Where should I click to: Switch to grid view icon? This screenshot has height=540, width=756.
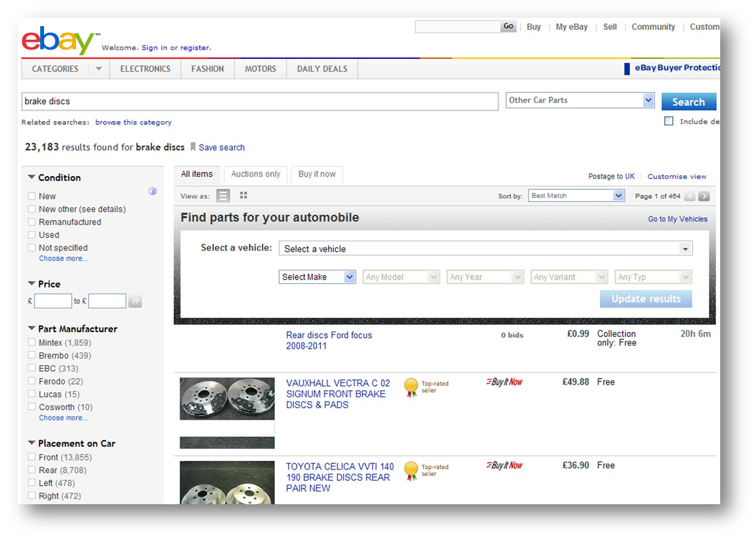[x=243, y=195]
